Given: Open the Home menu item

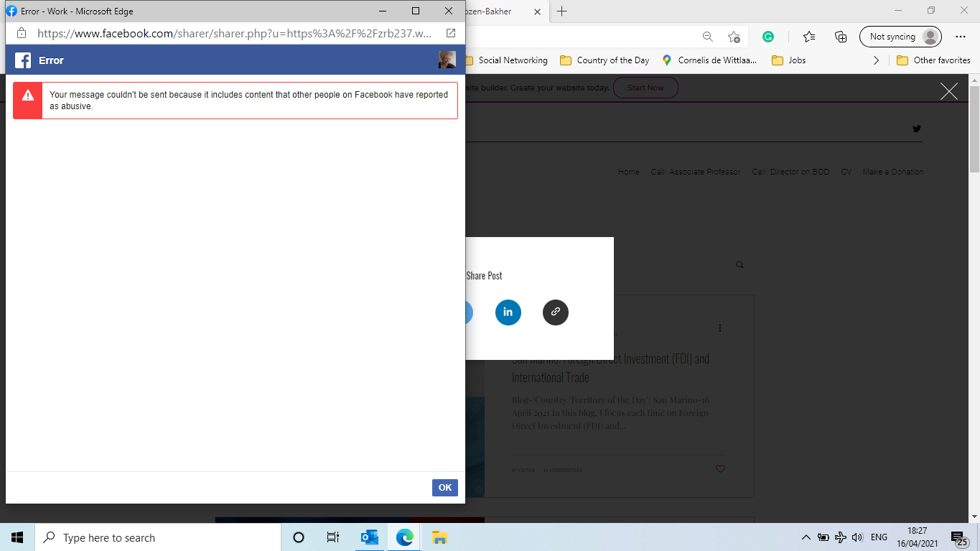Looking at the screenshot, I should 629,172.
